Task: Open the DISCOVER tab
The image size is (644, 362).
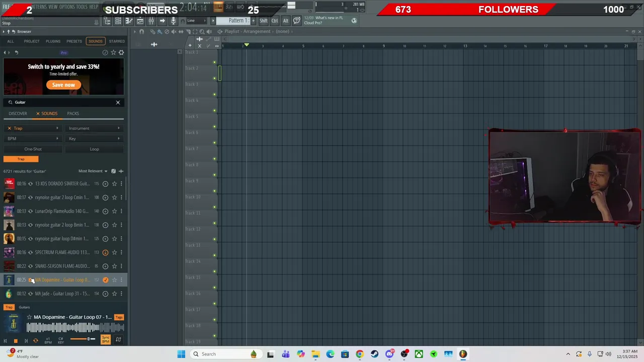Action: (x=18, y=114)
